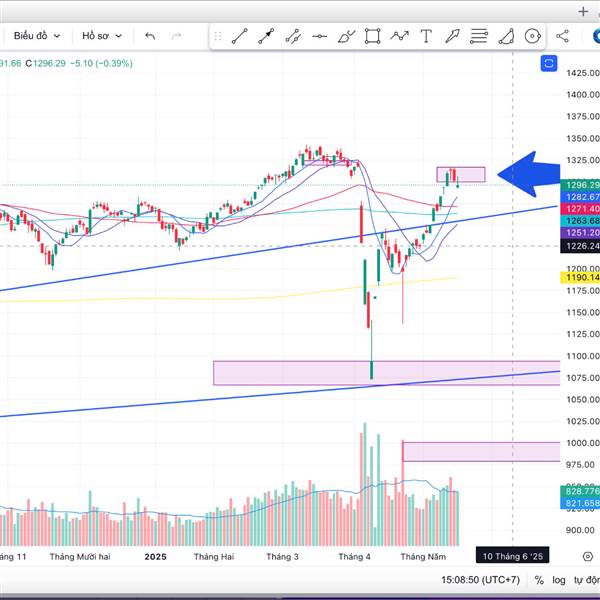Viewport: 600px width, 600px height.
Task: Click the Tháng Mười hai time axis label
Action: [x=80, y=557]
